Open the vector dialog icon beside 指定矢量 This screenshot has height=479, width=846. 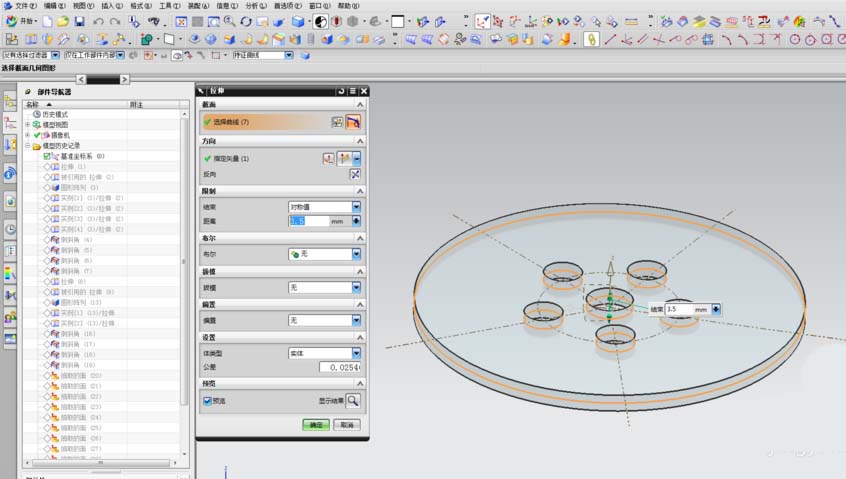pyautogui.click(x=328, y=158)
